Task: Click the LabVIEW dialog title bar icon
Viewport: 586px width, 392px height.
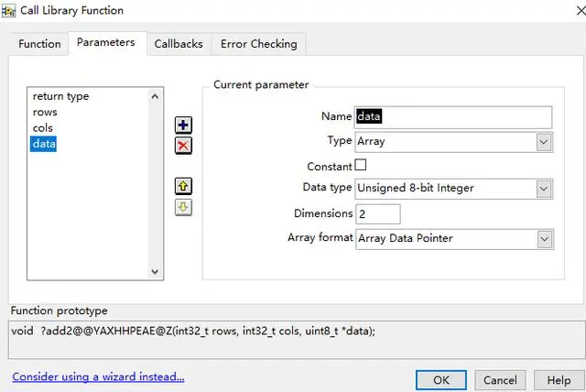Action: coord(8,11)
